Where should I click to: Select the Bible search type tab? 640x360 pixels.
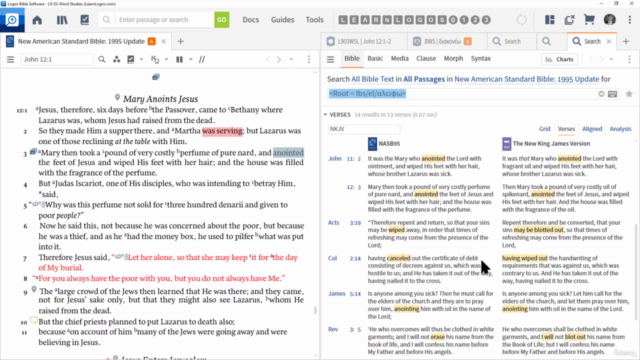coord(351,58)
